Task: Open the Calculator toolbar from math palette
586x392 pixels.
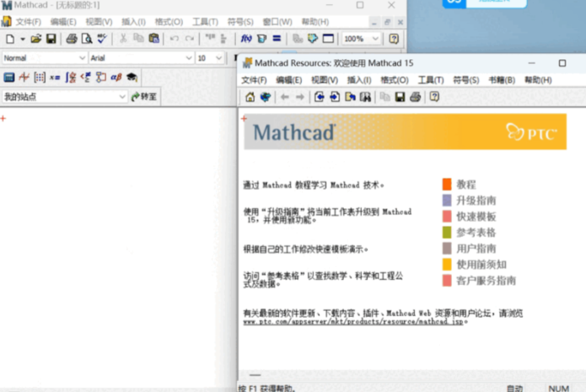Action: [x=8, y=77]
